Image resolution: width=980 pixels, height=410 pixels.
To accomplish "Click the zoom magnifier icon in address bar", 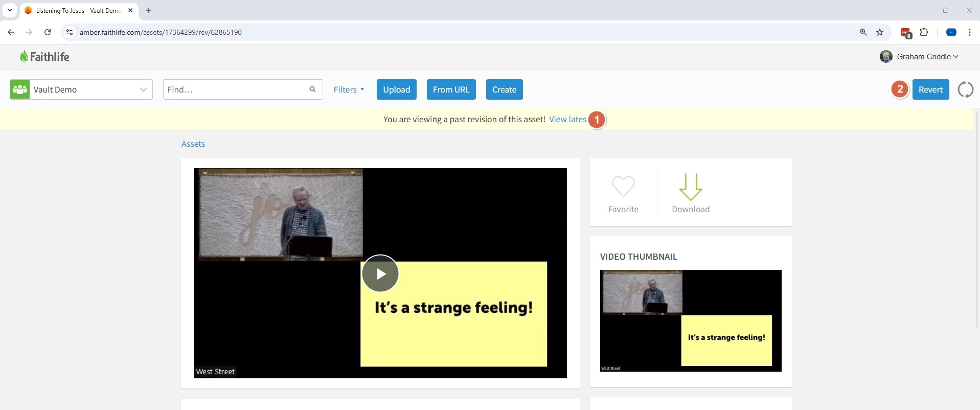I will tap(863, 32).
